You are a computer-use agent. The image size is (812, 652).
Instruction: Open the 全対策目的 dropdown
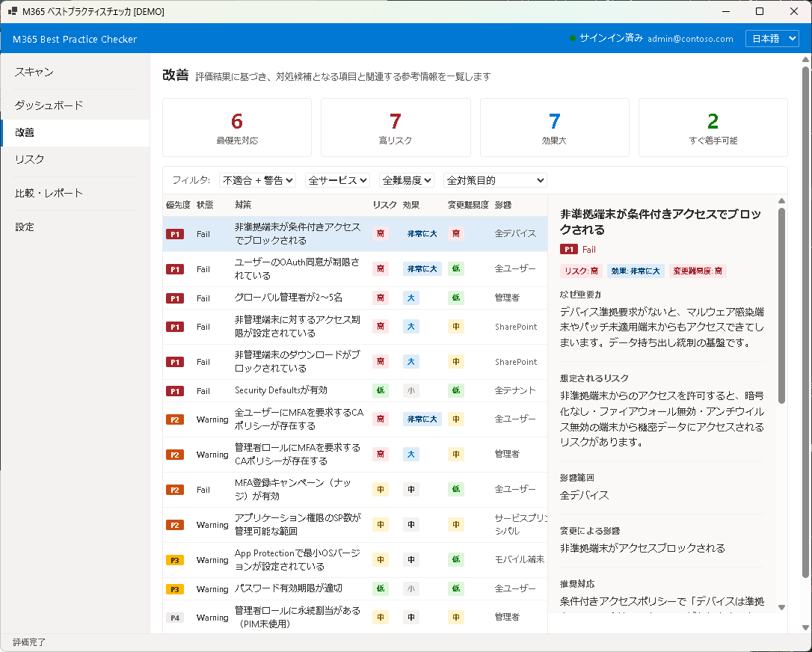(x=494, y=179)
